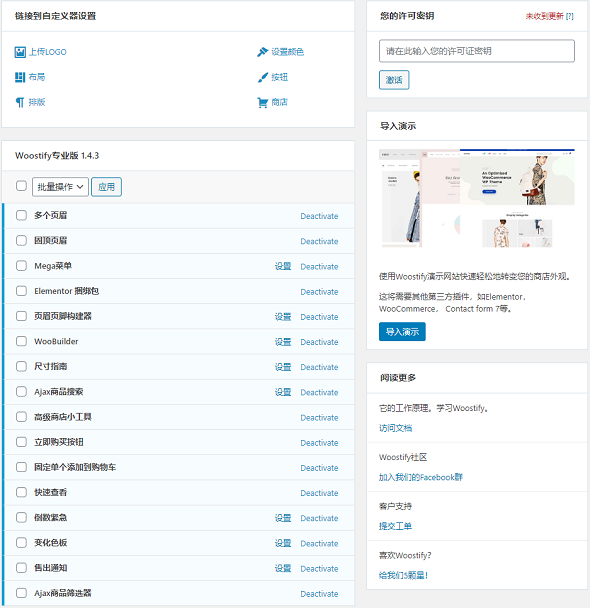This screenshot has height=608, width=590.
Task: Deactivate the 快速查看 module
Action: (319, 493)
